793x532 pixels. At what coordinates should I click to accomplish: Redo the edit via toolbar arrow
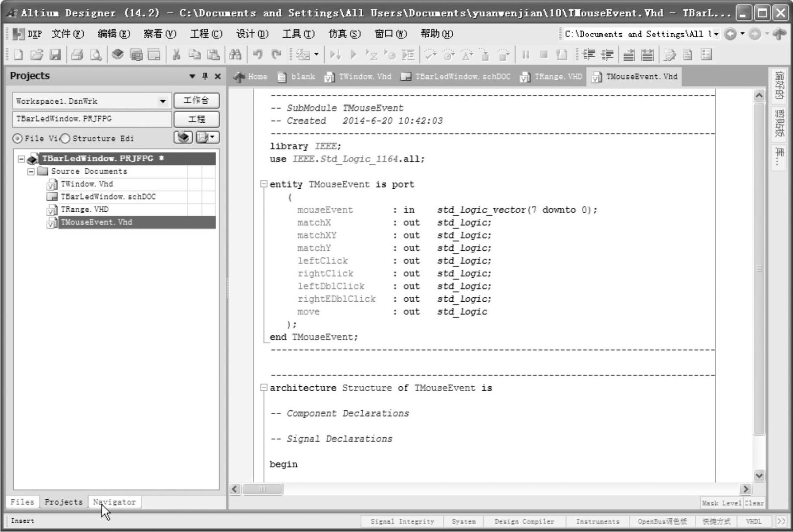click(x=276, y=55)
